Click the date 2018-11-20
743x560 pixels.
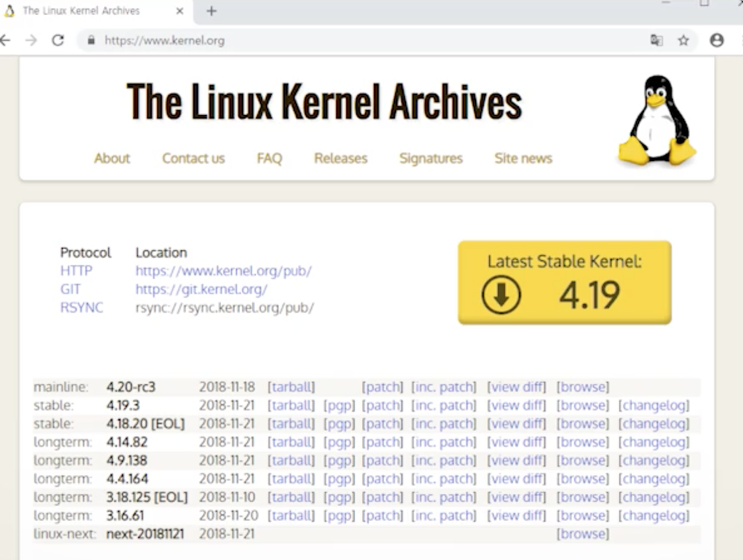pos(229,515)
